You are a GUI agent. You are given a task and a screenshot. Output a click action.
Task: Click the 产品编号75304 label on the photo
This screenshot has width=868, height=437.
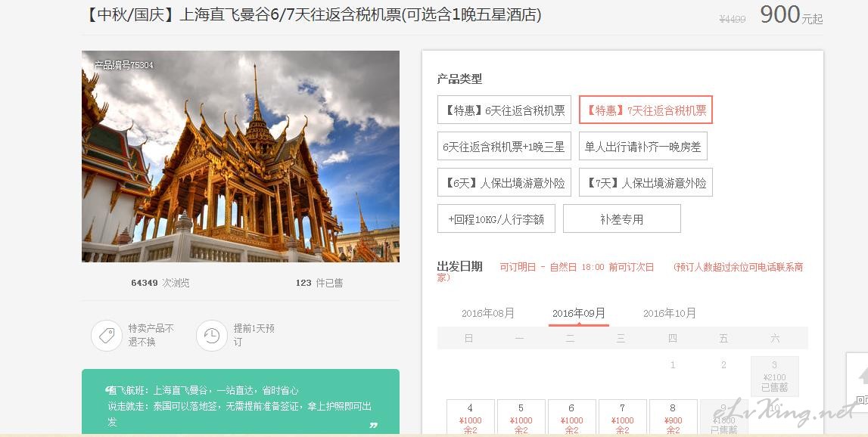tap(123, 65)
